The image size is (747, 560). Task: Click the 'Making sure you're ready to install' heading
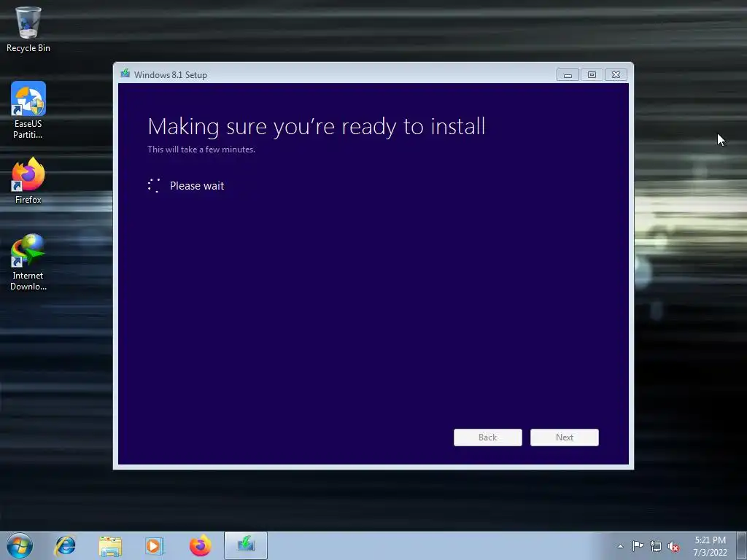[317, 127]
